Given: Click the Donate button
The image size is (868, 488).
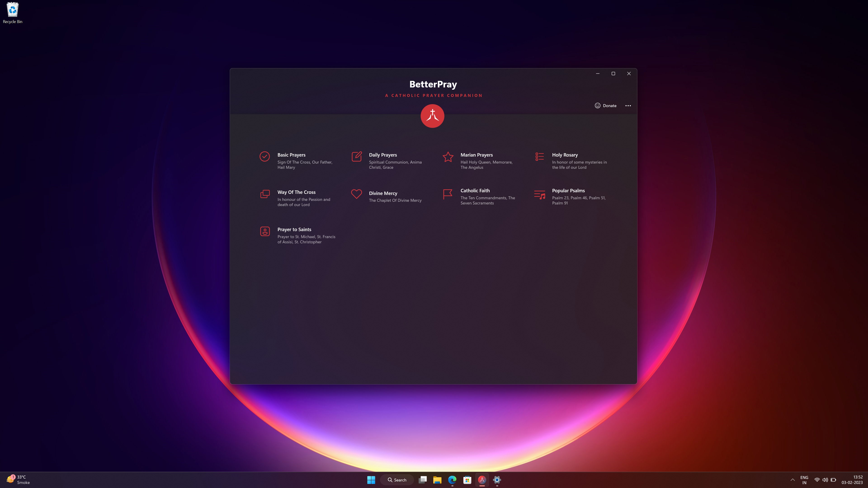Looking at the screenshot, I should 606,106.
